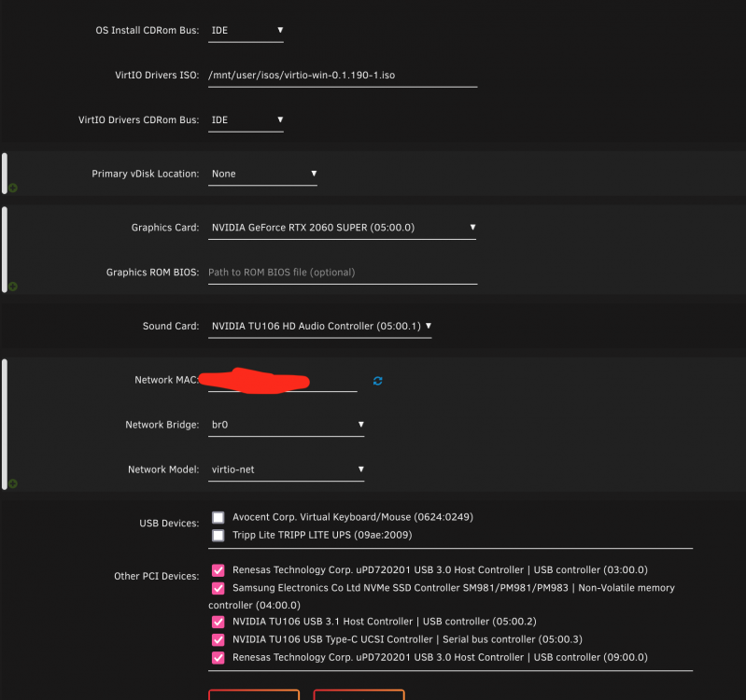The height and width of the screenshot is (700, 746).
Task: Enable the Tripp Lite UPS USB device
Action: coord(218,536)
